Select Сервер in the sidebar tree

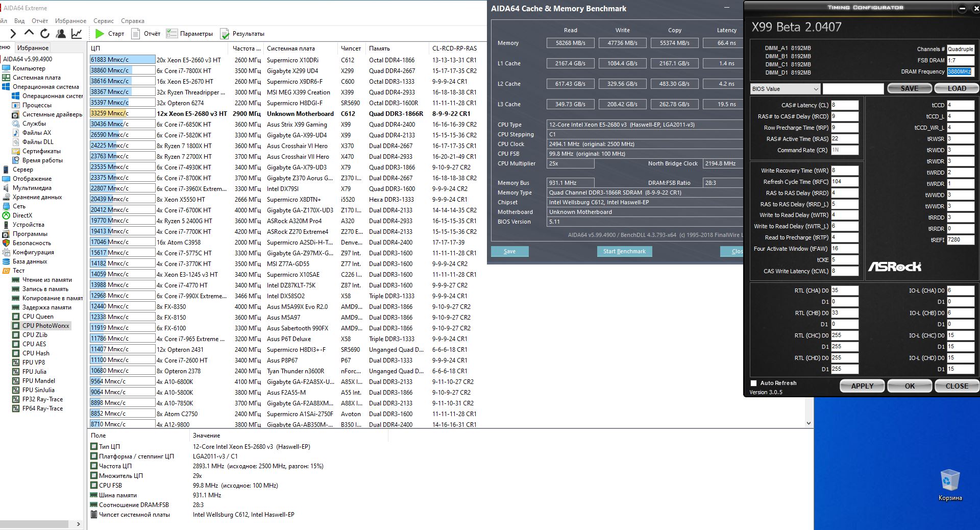(22, 170)
